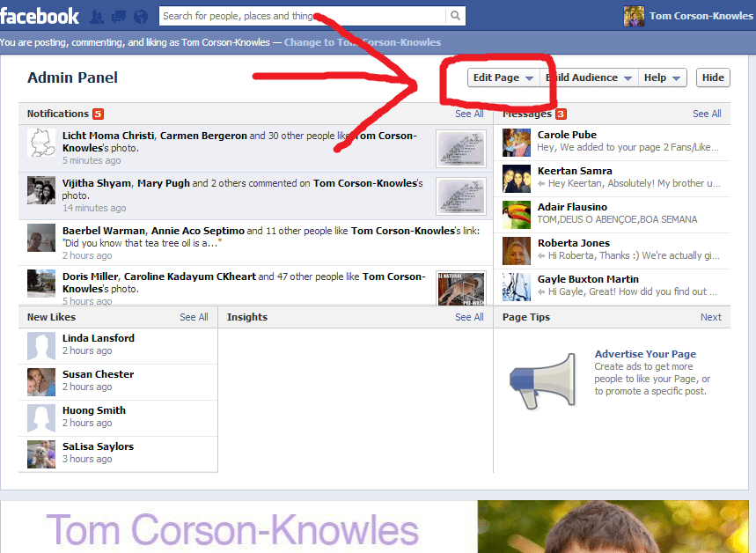Open Carole Pube's message avatar
This screenshot has height=553, width=756.
tap(517, 143)
